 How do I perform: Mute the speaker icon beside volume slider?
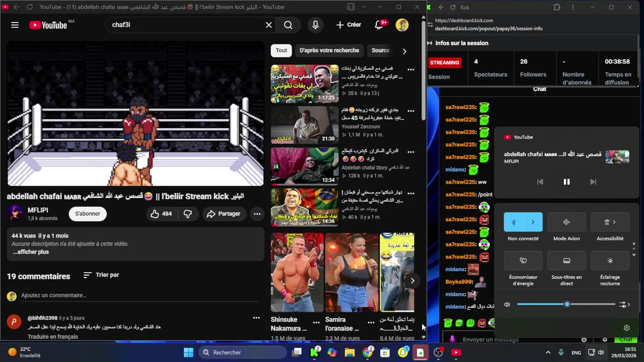pos(507,304)
